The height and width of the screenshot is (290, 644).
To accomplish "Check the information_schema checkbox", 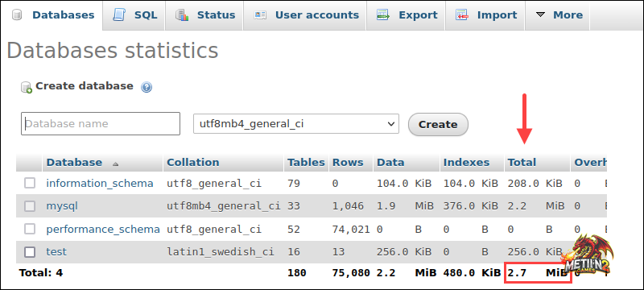I will [x=30, y=183].
